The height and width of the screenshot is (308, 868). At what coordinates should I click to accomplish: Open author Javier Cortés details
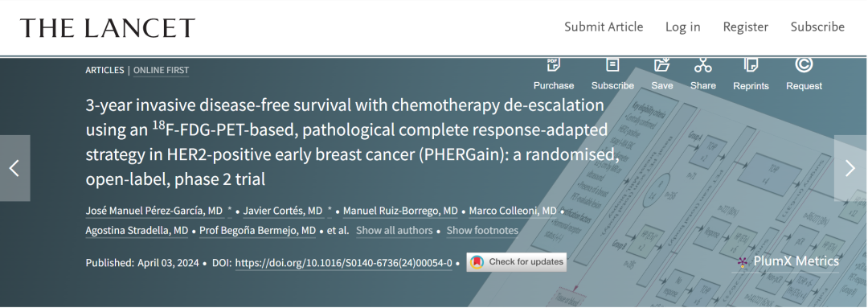point(283,211)
